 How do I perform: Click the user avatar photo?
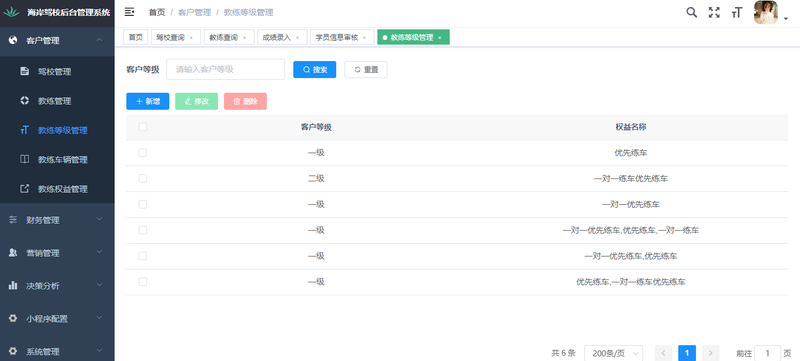(766, 12)
